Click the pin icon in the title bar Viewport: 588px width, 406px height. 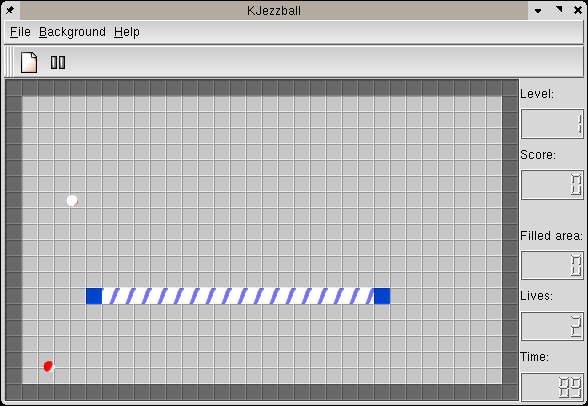point(10,10)
